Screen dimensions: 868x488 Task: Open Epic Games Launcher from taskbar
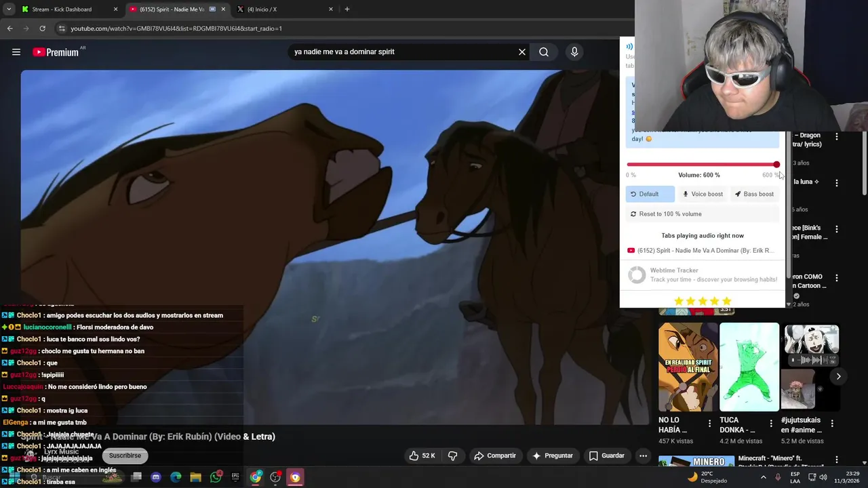click(235, 477)
